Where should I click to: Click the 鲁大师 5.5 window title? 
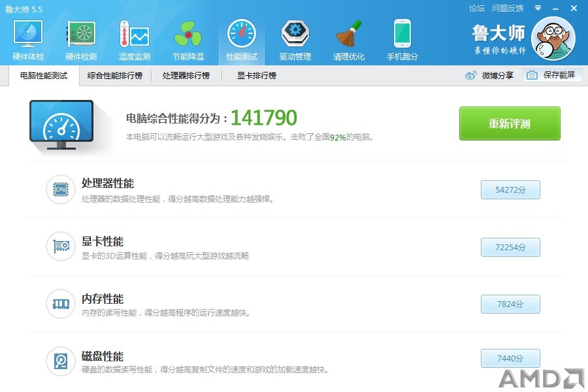tap(24, 9)
